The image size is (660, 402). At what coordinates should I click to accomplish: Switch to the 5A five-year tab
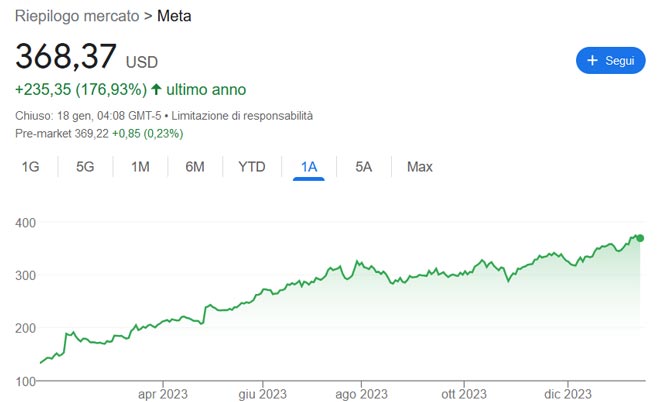(363, 167)
